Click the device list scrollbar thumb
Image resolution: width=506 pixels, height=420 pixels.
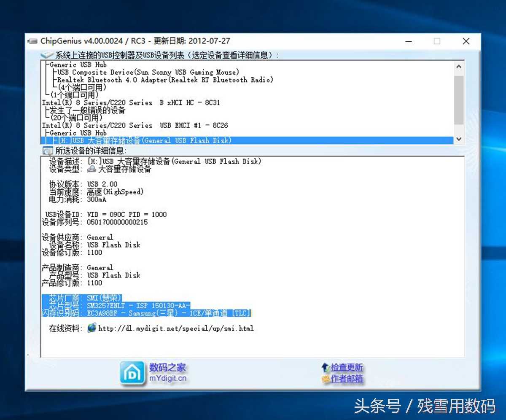(x=459, y=100)
